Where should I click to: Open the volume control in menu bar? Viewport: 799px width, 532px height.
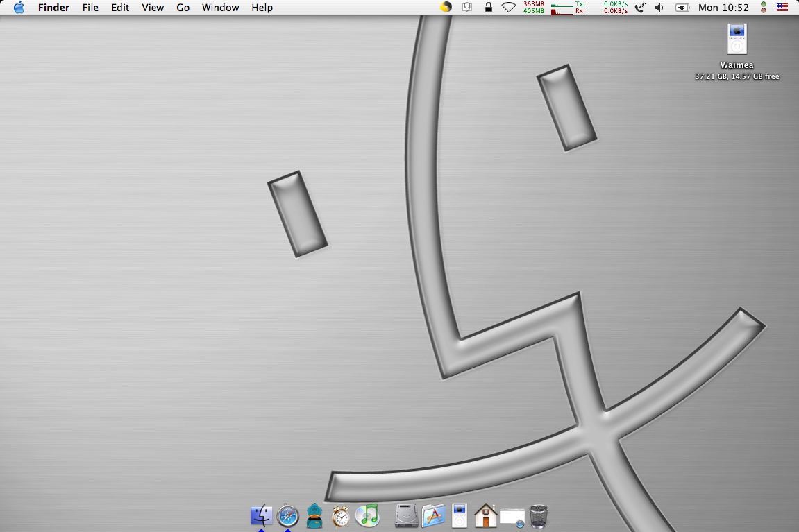659,8
